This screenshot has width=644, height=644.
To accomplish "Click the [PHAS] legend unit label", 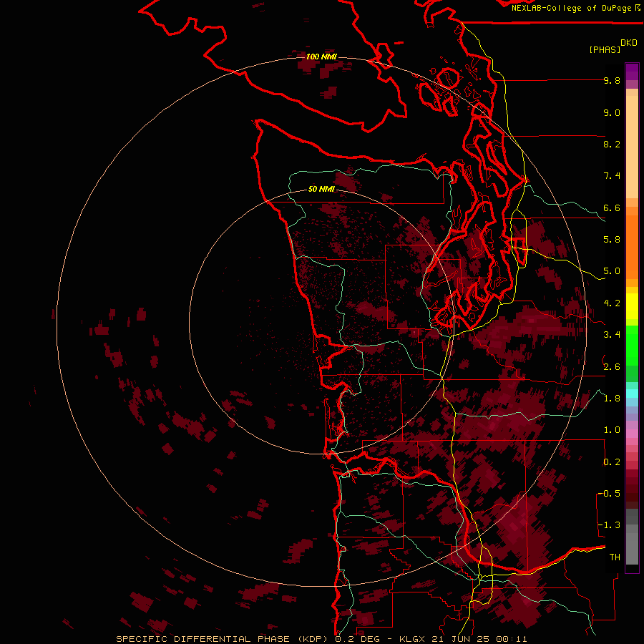I will (x=605, y=49).
